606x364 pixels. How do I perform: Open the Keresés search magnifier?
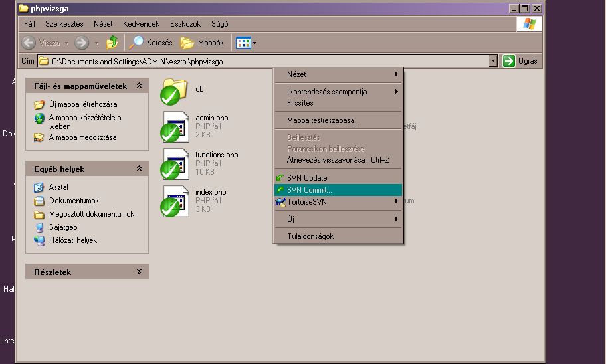(136, 42)
